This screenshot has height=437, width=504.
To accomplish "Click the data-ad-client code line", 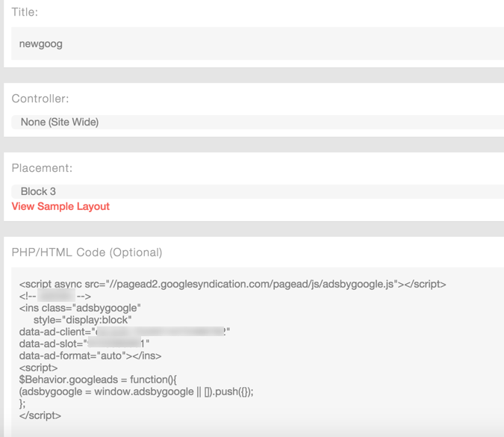I will click(x=125, y=332).
